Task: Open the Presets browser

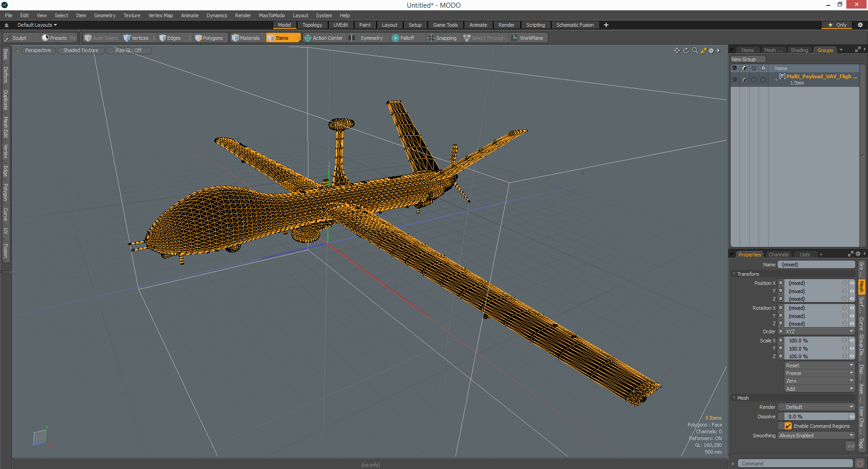Action: [x=58, y=38]
